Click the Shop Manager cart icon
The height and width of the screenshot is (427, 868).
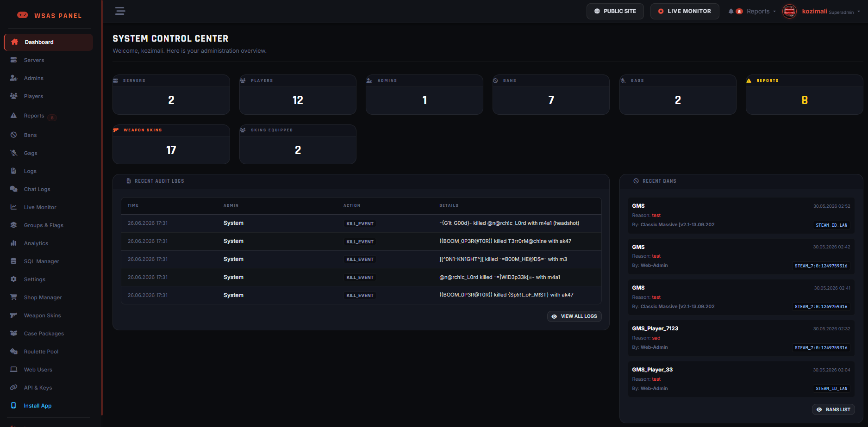tap(14, 297)
